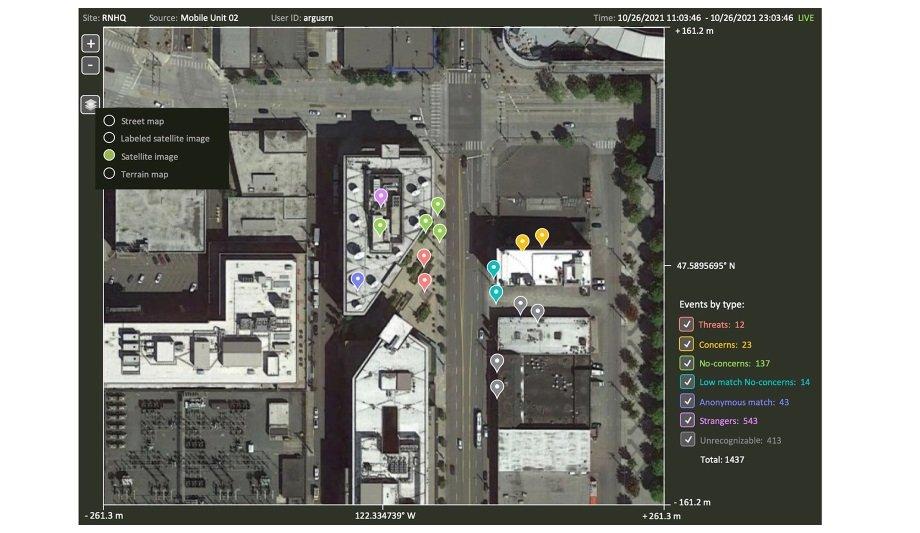The height and width of the screenshot is (533, 920).
Task: Collapse the map layers menu icon
Action: pyautogui.click(x=90, y=103)
